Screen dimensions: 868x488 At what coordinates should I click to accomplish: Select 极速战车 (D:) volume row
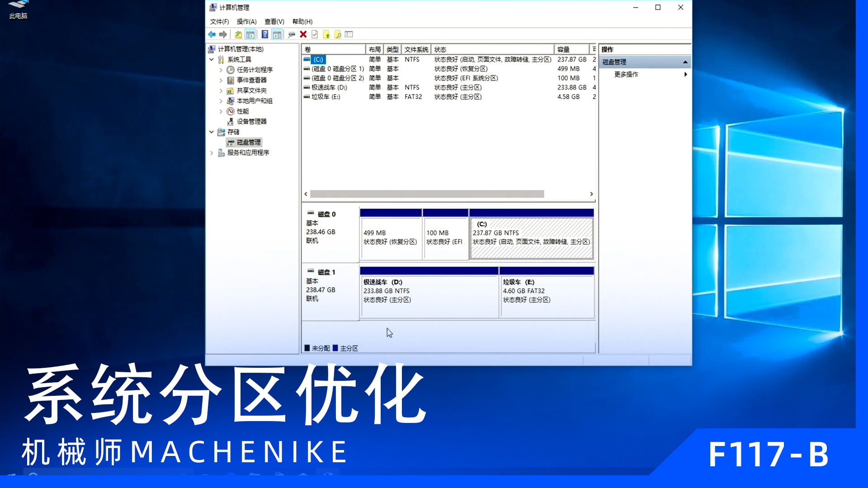pyautogui.click(x=449, y=87)
